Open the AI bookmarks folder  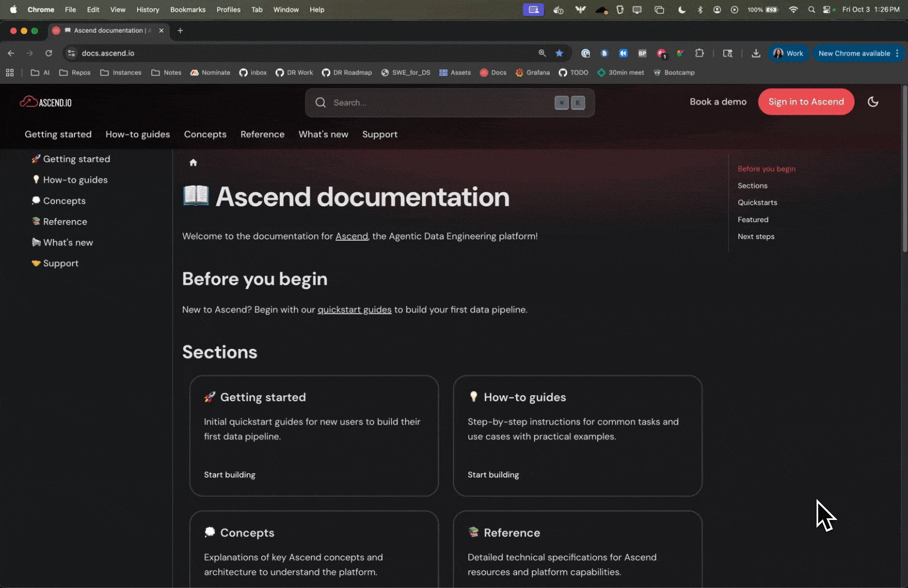(40, 72)
